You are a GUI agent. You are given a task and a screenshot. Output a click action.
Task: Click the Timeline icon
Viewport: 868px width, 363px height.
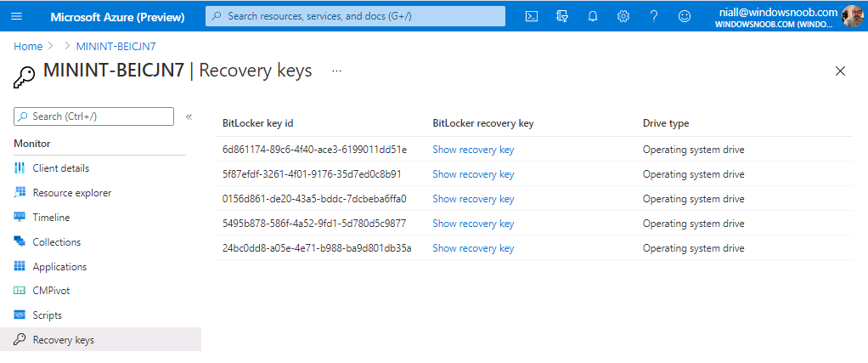pos(20,218)
